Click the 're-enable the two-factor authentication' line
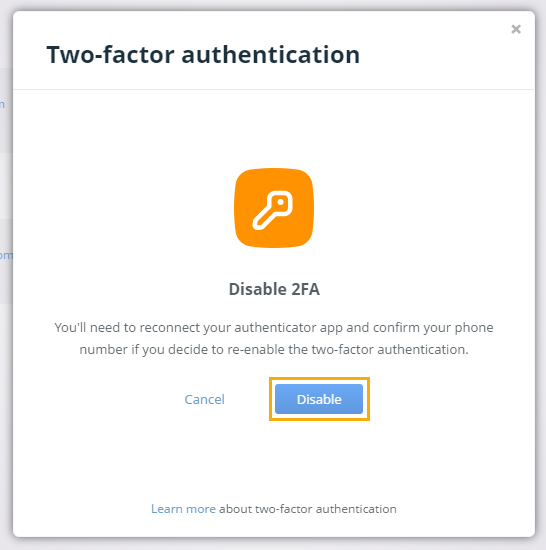The height and width of the screenshot is (550, 546). coord(274,349)
